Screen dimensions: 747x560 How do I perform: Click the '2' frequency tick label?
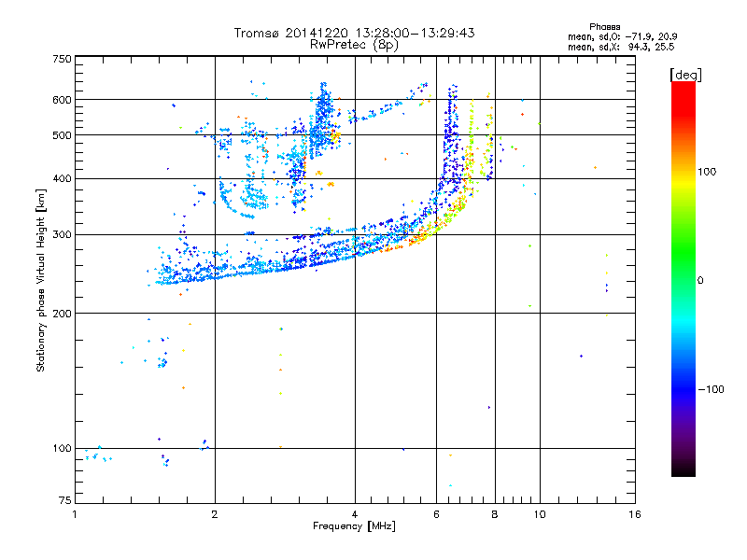coord(215,514)
